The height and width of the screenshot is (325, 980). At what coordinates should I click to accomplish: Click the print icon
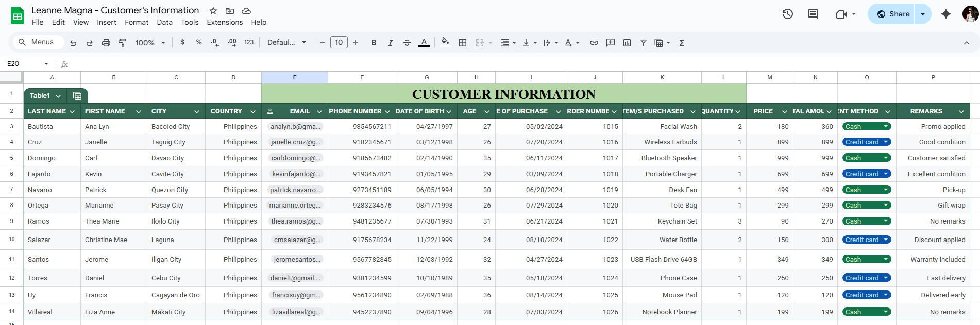coord(106,43)
